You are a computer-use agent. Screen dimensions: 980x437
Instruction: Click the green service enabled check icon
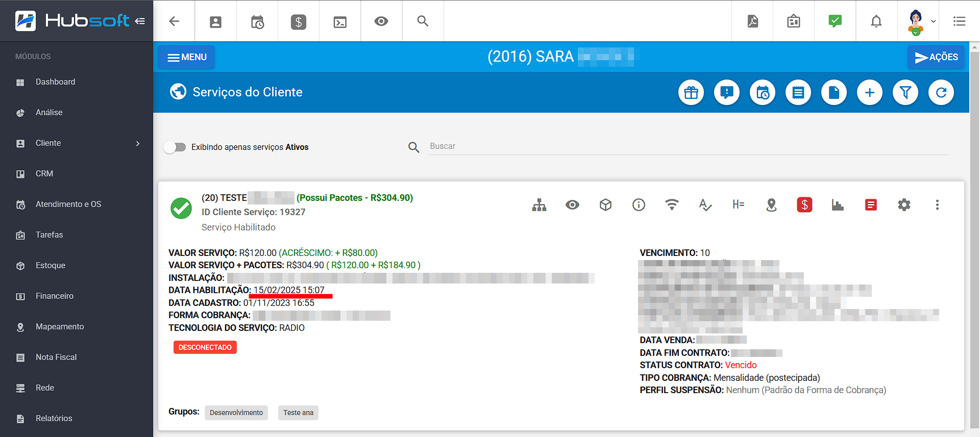point(181,208)
